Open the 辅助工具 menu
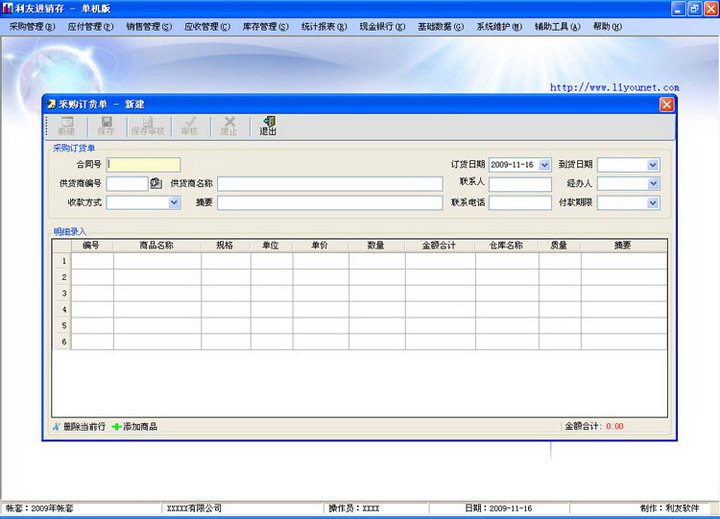The image size is (720, 519). click(x=557, y=27)
